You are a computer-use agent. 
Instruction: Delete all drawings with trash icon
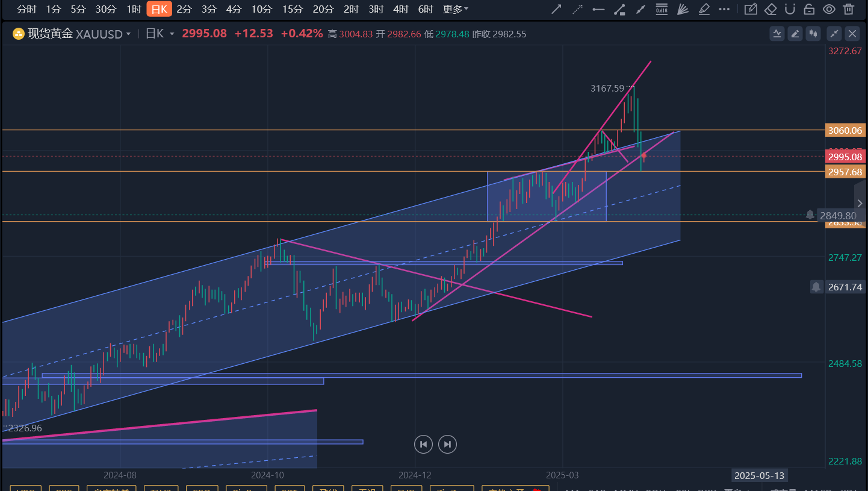pos(849,9)
